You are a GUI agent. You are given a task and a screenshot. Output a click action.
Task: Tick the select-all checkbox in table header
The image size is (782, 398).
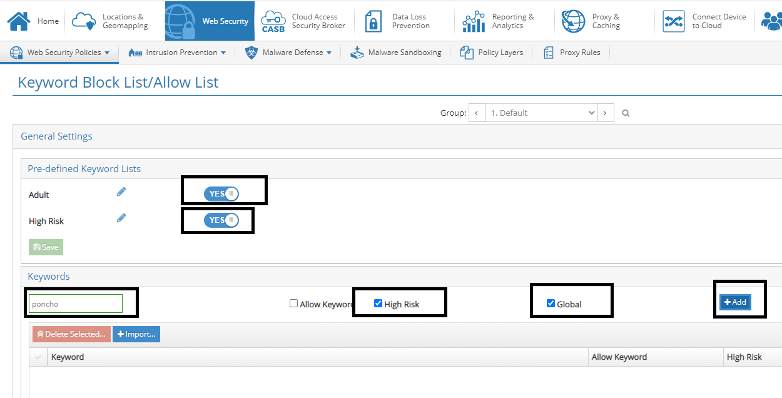coord(38,357)
